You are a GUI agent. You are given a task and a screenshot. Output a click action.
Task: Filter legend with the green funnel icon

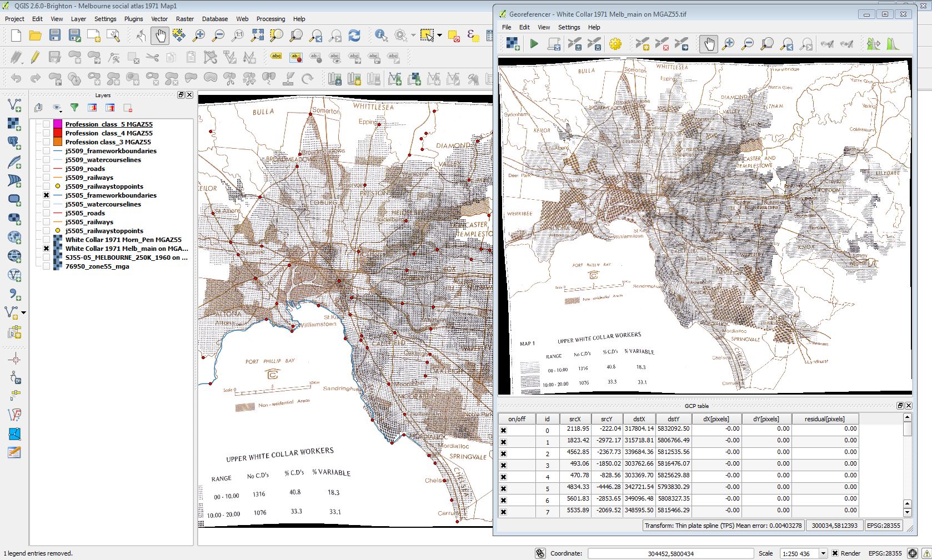[x=74, y=108]
